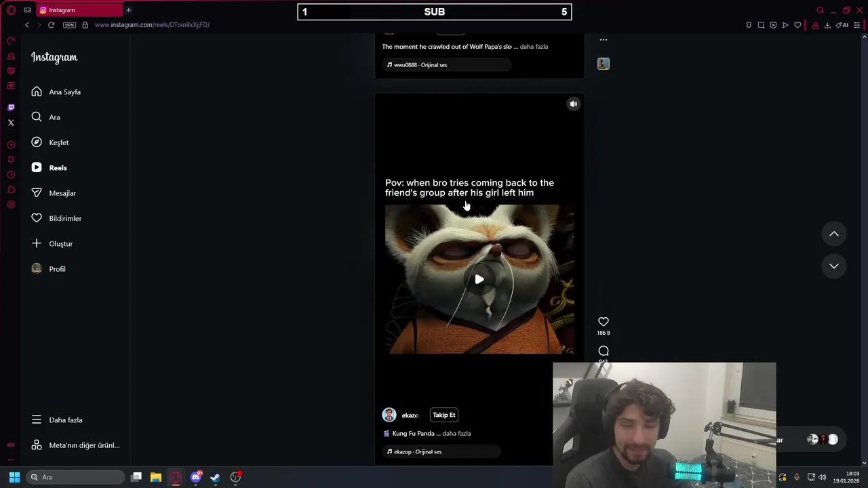Open Windows Start menu
Screen dimensions: 868x488
tap(14, 477)
